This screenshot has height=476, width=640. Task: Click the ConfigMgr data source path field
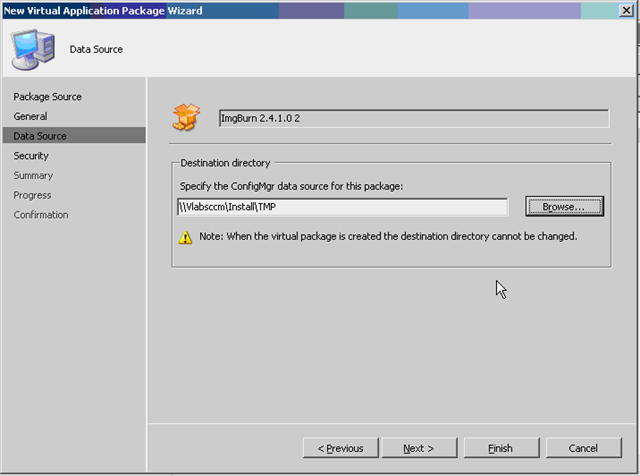342,207
